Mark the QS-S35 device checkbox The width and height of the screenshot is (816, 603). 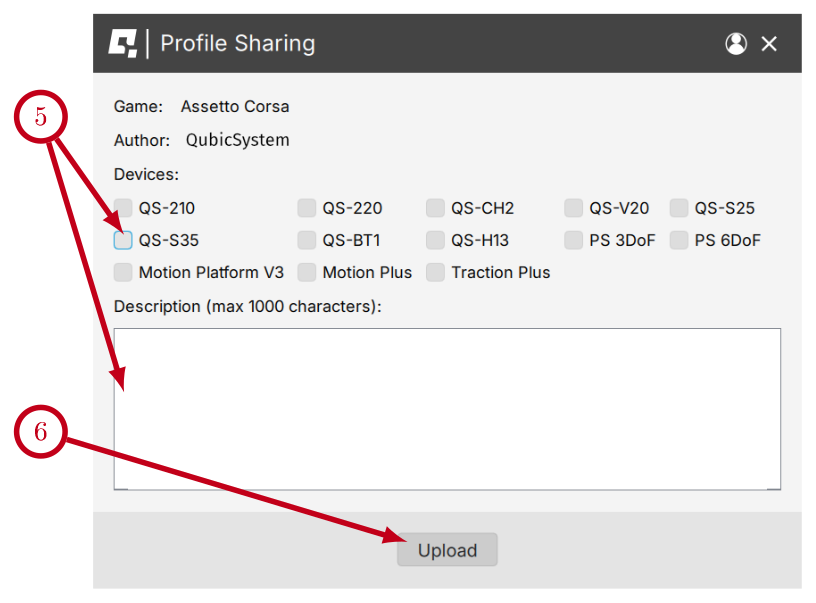(x=123, y=240)
